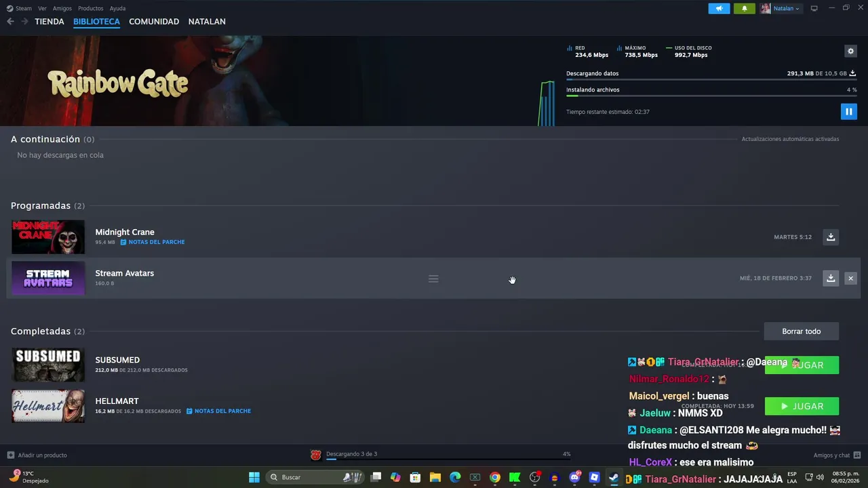Open the Ayuda menu
Viewport: 868px width, 488px height.
(x=117, y=8)
